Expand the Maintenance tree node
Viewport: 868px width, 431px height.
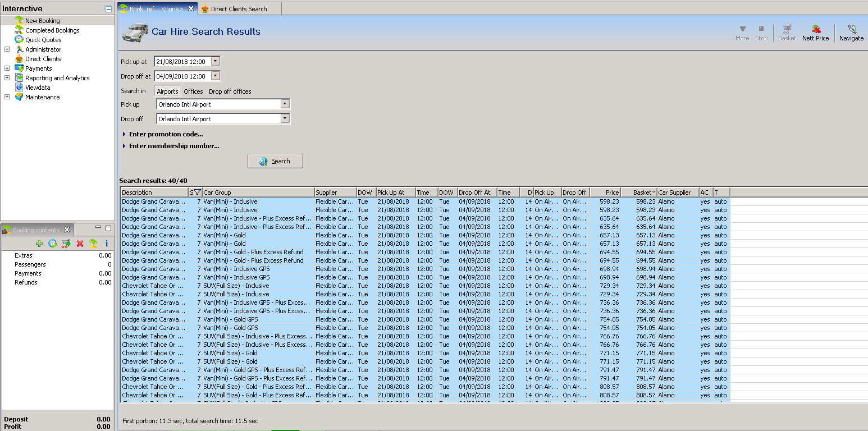(x=7, y=97)
